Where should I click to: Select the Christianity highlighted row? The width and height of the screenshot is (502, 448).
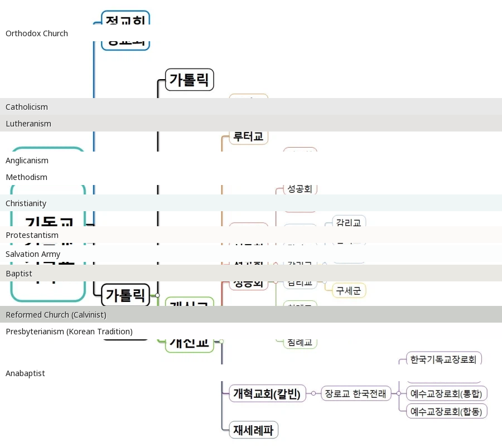tap(26, 203)
